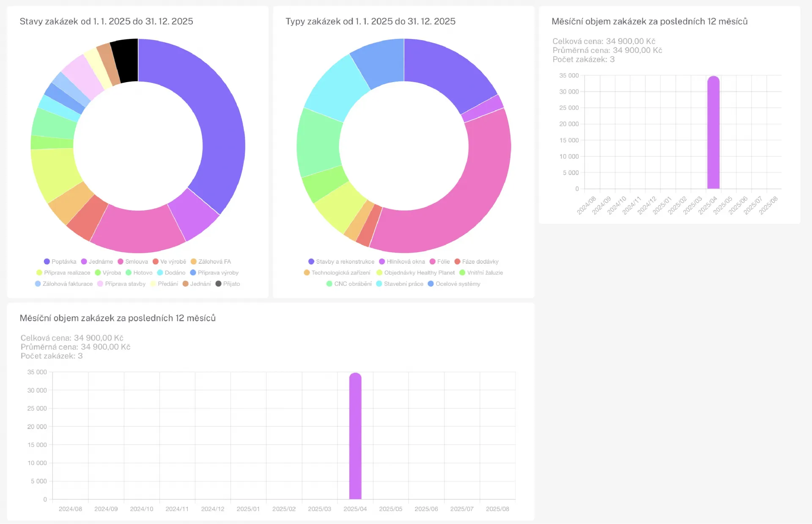
Task: Toggle Stavby a rekonstrukce legend item
Action: [x=345, y=262]
